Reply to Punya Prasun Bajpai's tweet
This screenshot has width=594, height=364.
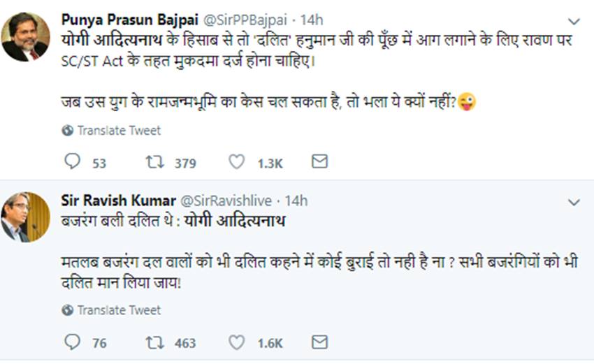(x=73, y=162)
